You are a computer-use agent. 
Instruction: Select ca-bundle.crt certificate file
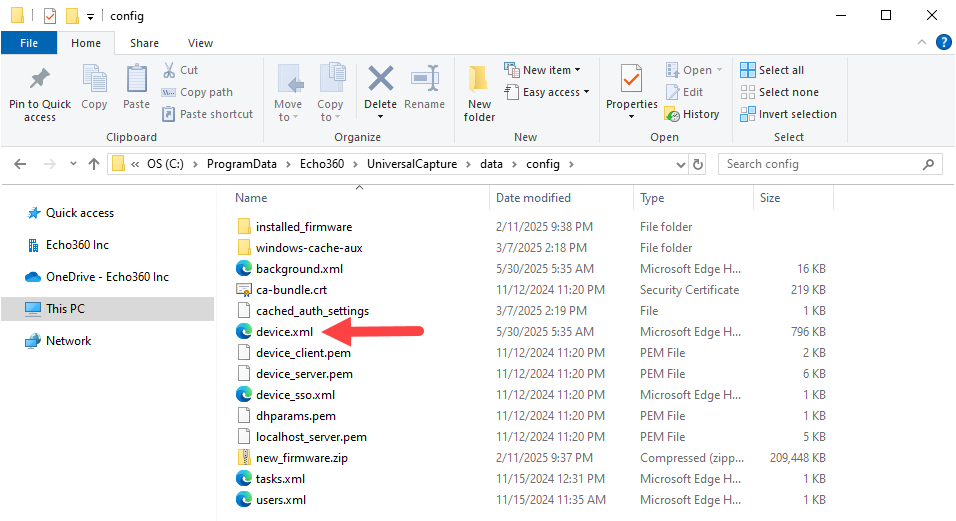pyautogui.click(x=291, y=290)
